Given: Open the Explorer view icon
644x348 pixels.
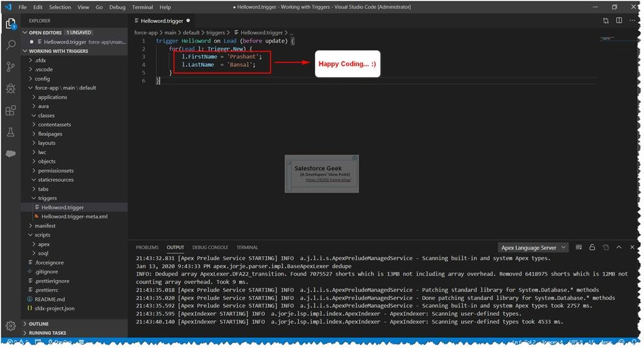Looking at the screenshot, I should tap(11, 24).
